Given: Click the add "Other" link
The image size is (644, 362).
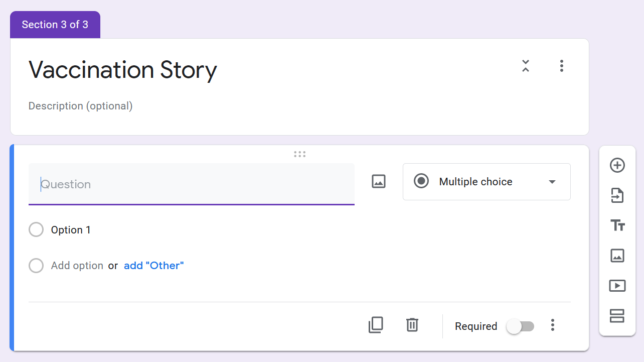Looking at the screenshot, I should coord(153,266).
